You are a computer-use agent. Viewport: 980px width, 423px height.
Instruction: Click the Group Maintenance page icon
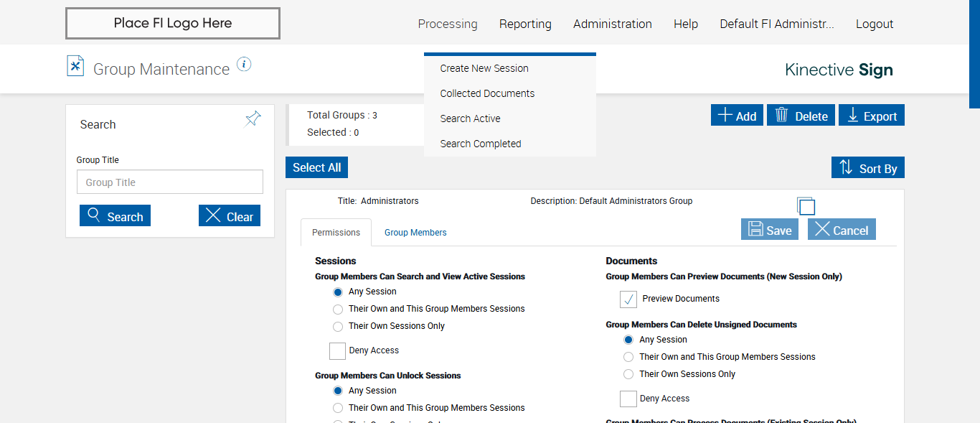75,66
